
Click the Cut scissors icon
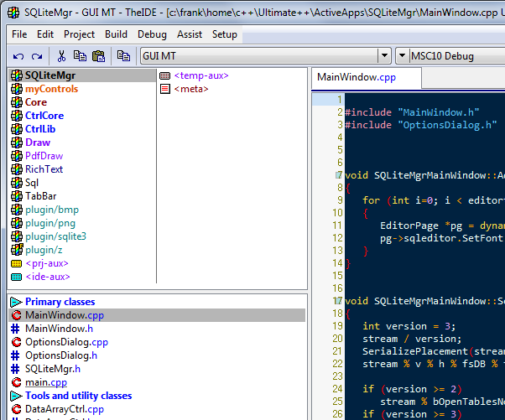pos(61,56)
